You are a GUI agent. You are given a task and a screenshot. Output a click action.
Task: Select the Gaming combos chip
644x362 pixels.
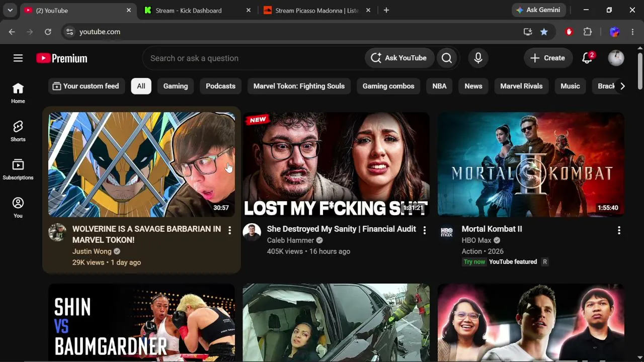(388, 86)
